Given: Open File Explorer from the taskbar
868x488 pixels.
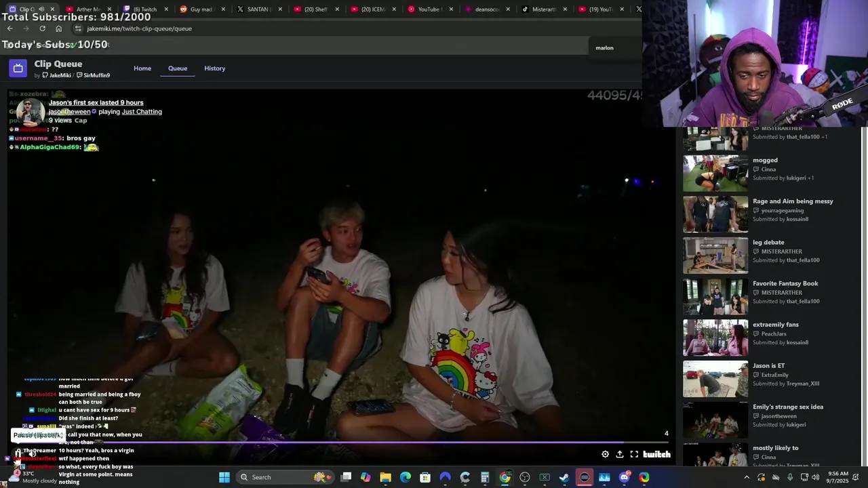Looking at the screenshot, I should point(385,477).
